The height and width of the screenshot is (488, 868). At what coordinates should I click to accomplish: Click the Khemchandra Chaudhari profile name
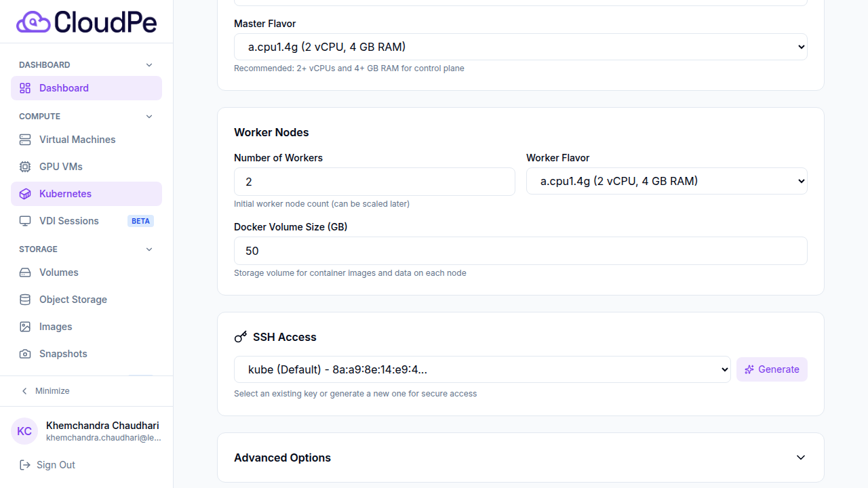(102, 426)
